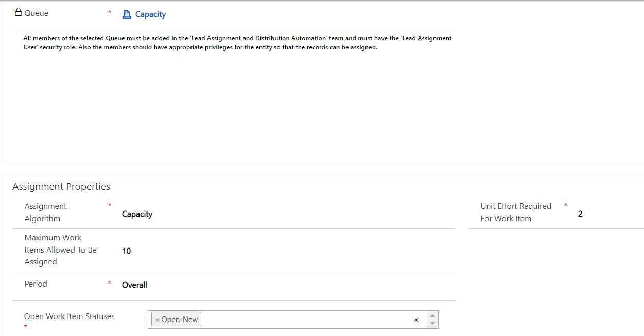This screenshot has width=644, height=336.
Task: Click the lock icon beside Queue label
Action: (18, 12)
